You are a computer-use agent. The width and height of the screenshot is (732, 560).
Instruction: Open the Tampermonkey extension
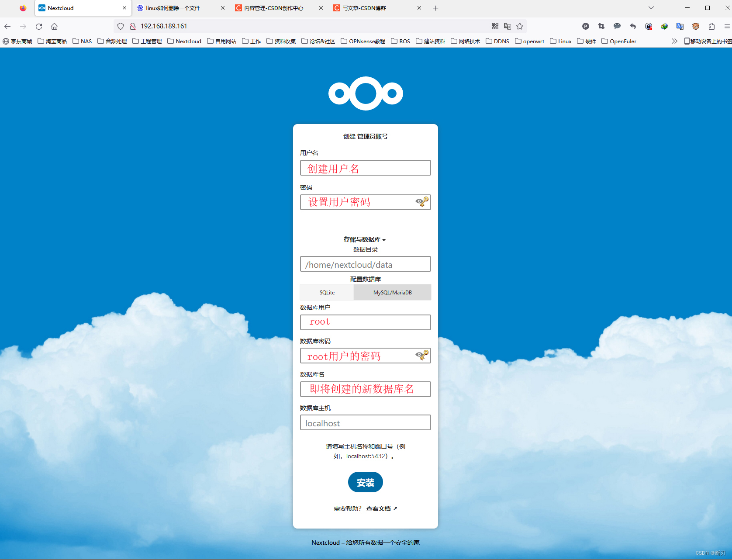click(695, 27)
